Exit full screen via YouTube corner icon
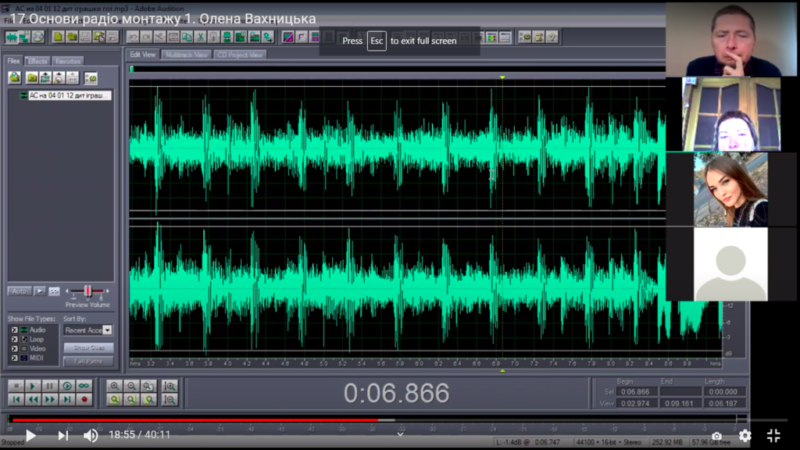 (773, 436)
